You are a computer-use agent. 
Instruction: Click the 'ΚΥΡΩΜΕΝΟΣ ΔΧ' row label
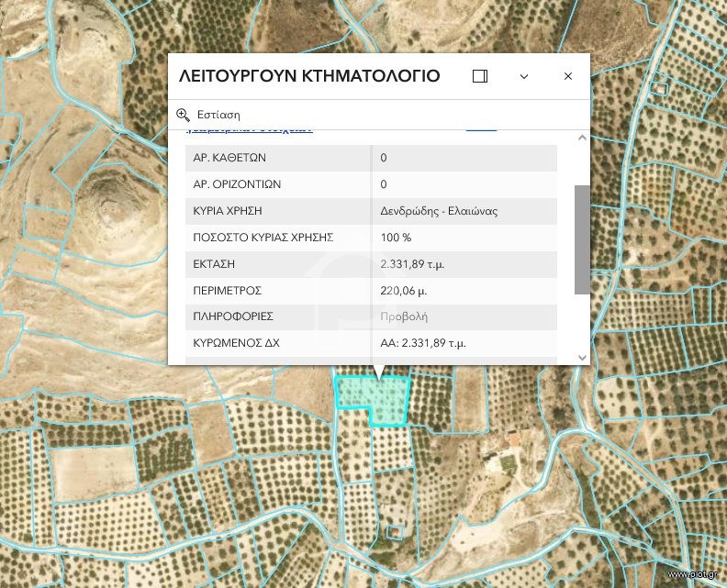pyautogui.click(x=237, y=343)
